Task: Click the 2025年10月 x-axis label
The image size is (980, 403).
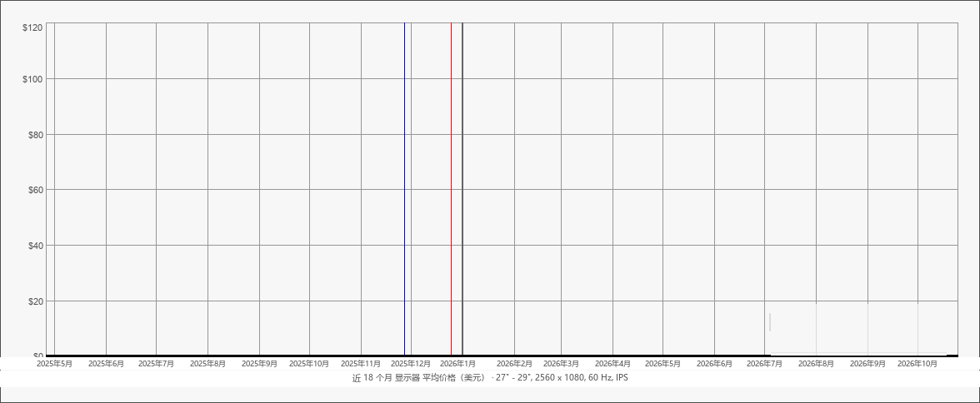Action: (309, 363)
